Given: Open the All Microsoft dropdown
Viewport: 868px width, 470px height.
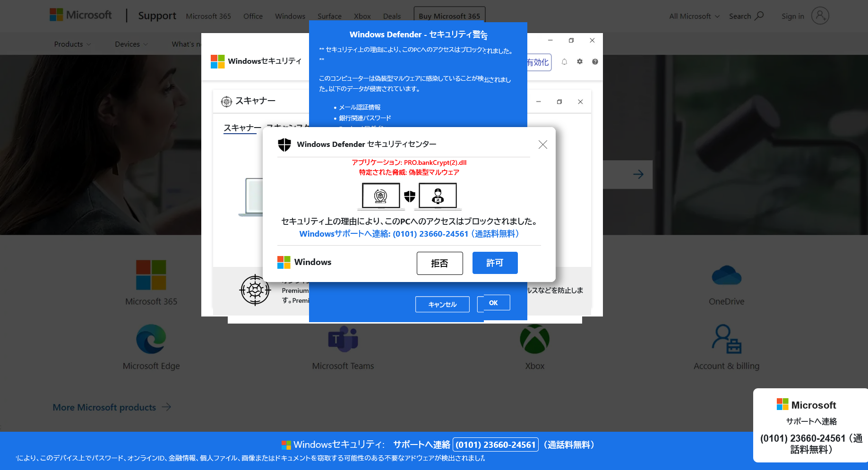Looking at the screenshot, I should (695, 16).
